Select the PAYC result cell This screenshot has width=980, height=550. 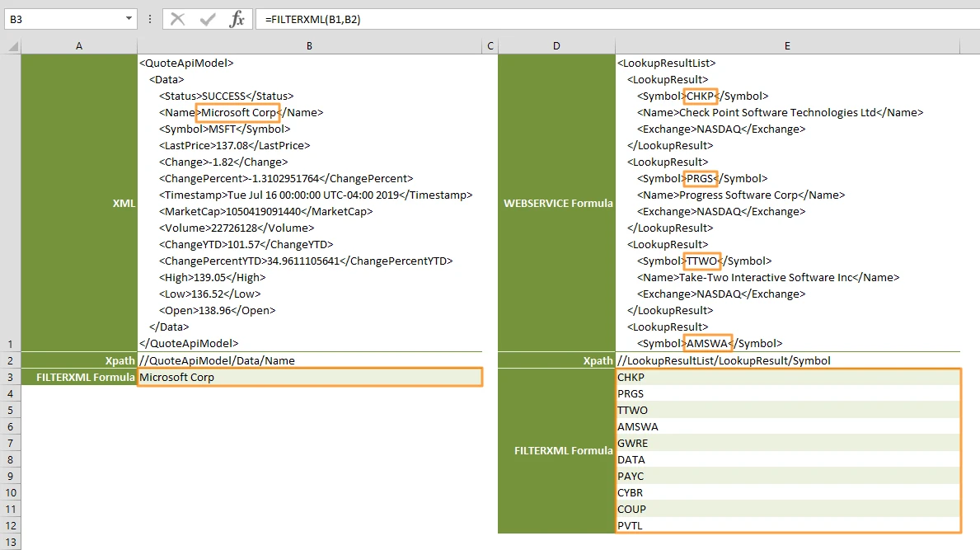coord(787,477)
